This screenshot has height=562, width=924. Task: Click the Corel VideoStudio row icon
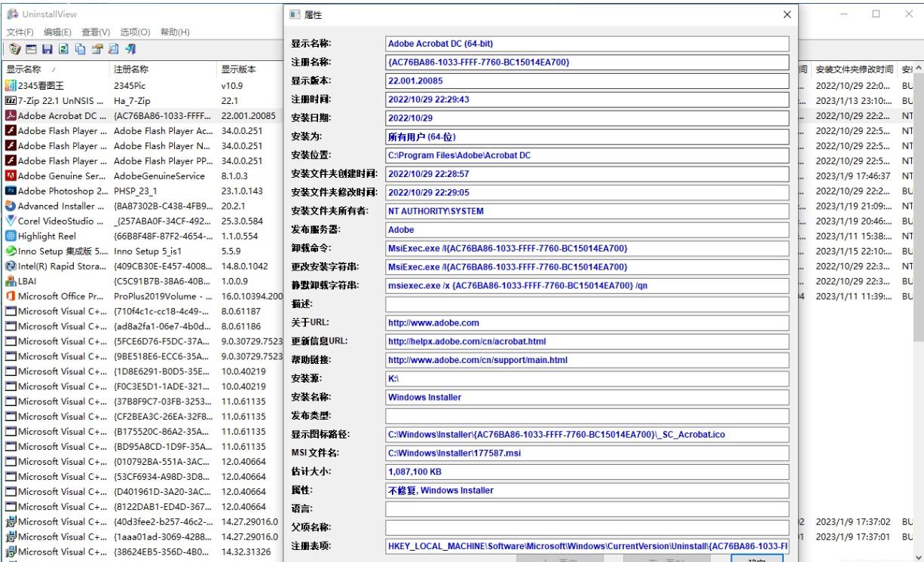[11, 221]
